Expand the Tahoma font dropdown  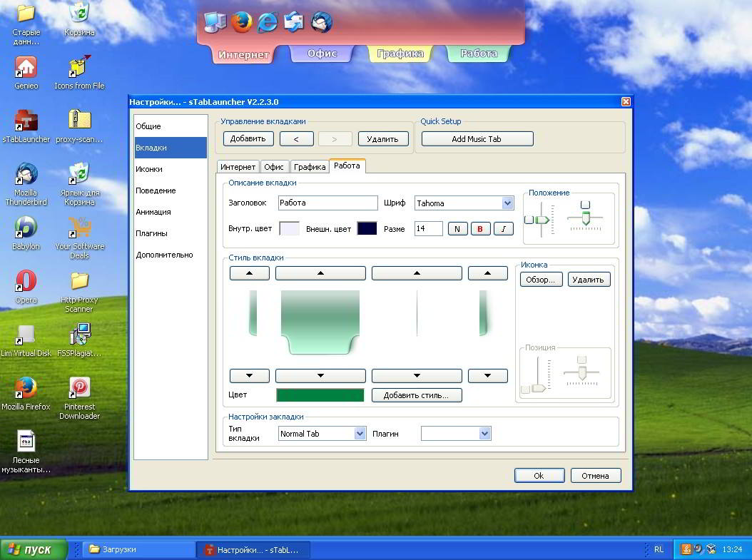[x=507, y=203]
